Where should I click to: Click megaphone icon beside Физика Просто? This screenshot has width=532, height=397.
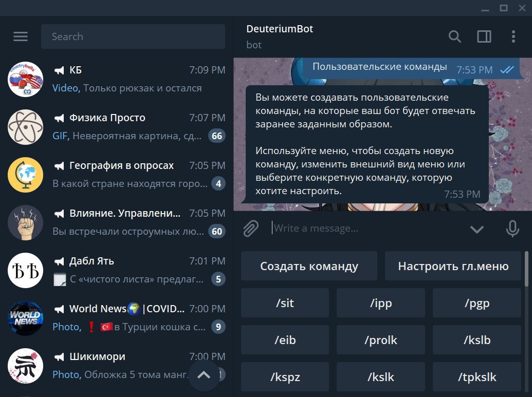59,118
